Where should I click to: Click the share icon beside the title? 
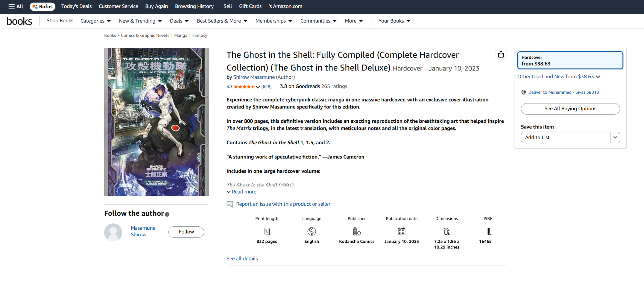click(x=501, y=54)
